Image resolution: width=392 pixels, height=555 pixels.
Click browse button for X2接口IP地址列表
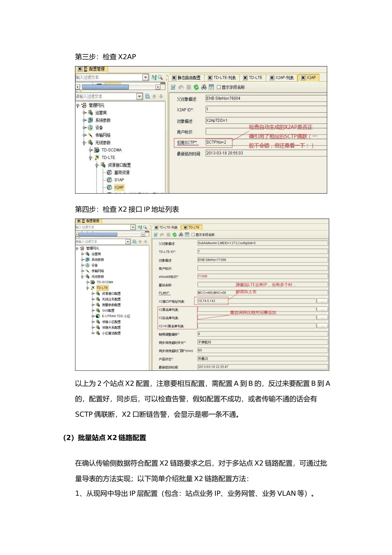tap(322, 301)
